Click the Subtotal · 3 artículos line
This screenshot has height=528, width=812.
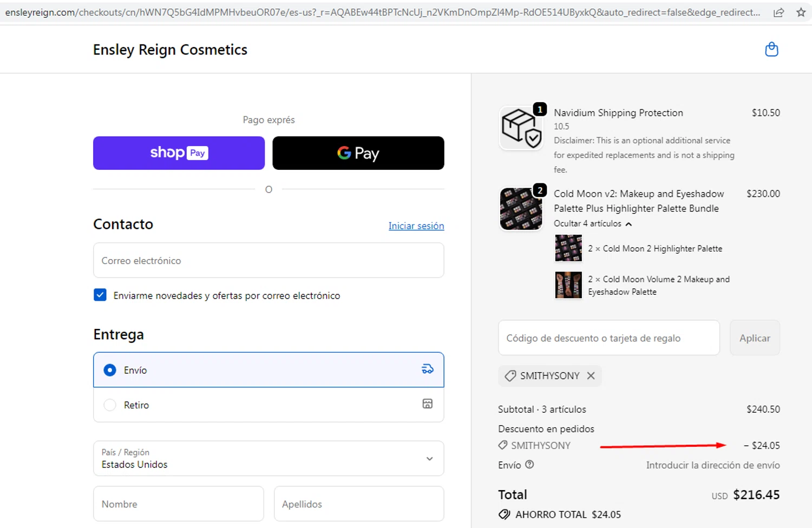(542, 409)
